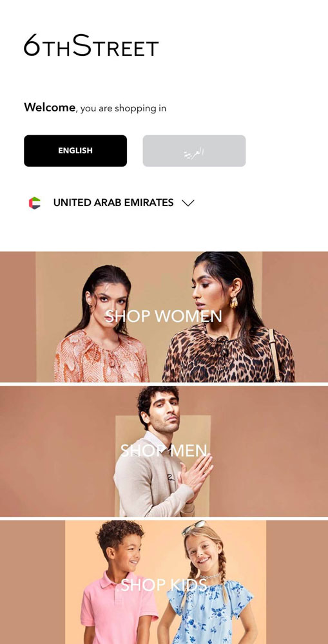This screenshot has height=644, width=328.
Task: Open the Shop Women banner
Action: [164, 317]
